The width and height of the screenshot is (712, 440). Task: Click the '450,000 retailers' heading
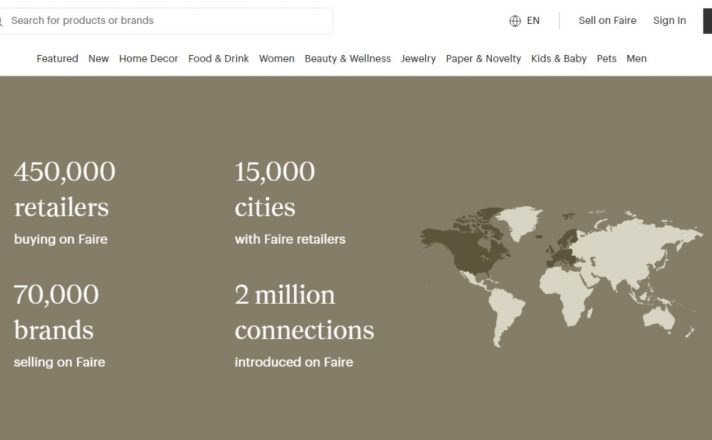tap(64, 189)
